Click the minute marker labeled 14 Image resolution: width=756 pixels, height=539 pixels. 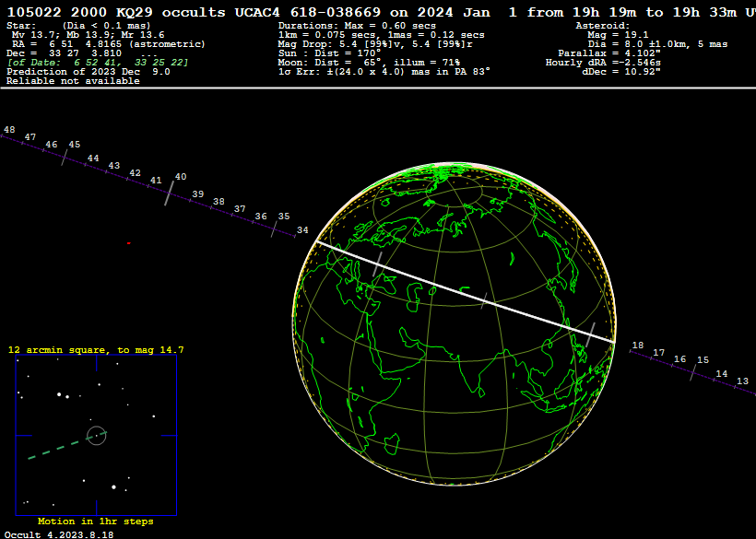pyautogui.click(x=721, y=374)
